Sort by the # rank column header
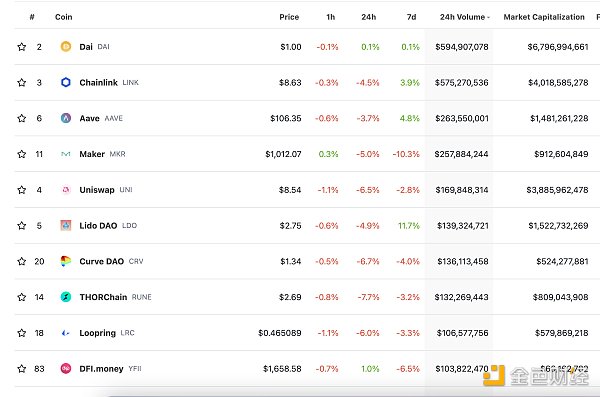 [32, 17]
